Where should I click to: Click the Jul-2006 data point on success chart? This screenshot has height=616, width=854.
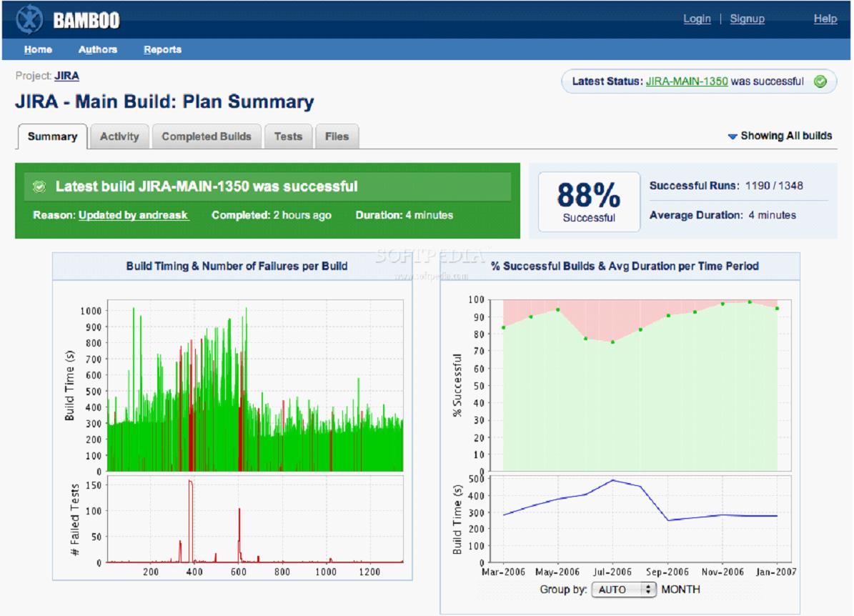point(612,342)
